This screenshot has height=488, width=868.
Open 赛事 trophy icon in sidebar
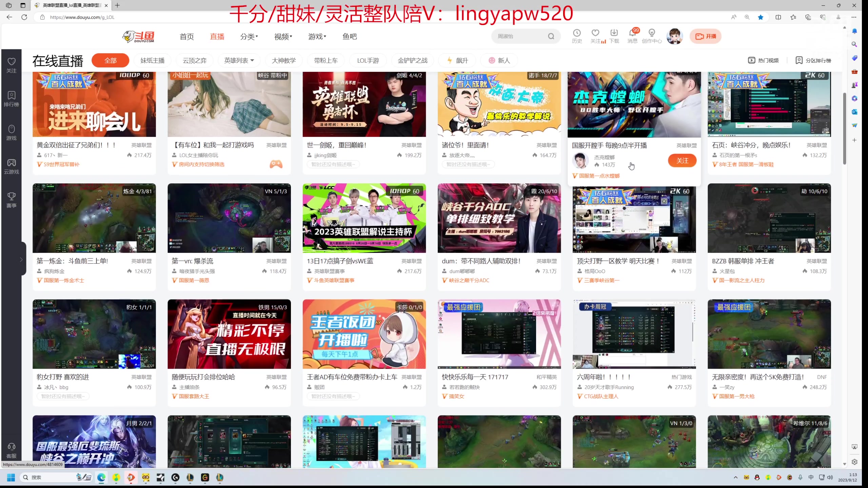(12, 200)
